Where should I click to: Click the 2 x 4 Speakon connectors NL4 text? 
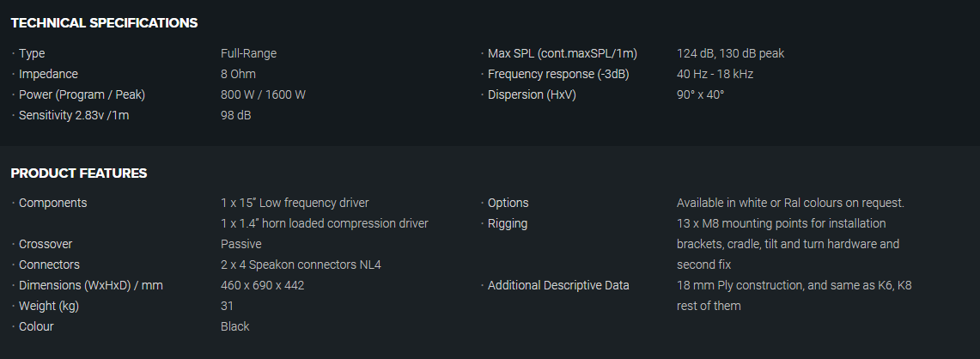tap(301, 265)
